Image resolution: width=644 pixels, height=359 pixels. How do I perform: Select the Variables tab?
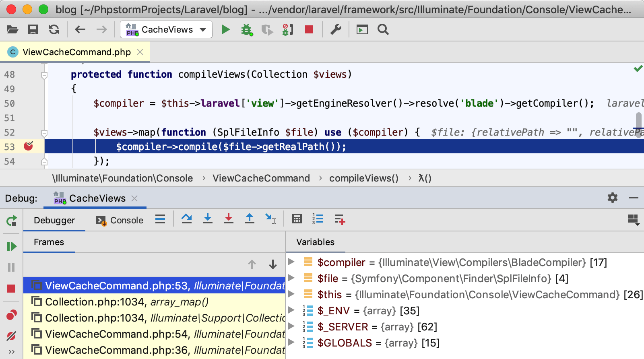pyautogui.click(x=315, y=242)
